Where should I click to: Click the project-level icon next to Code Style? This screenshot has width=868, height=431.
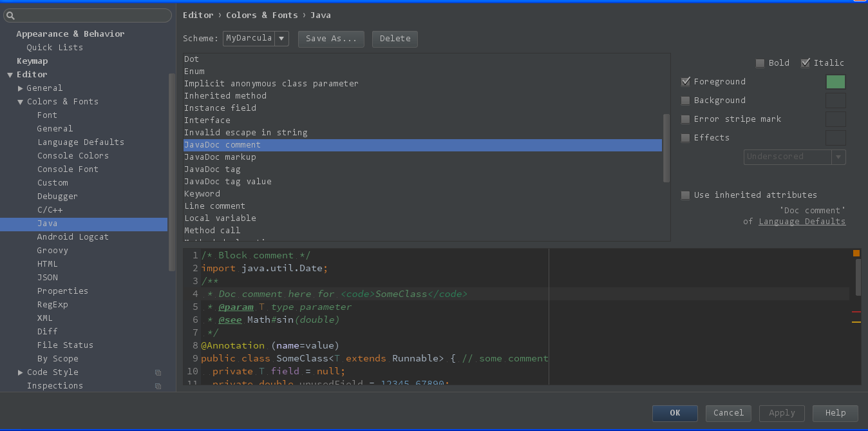[x=158, y=372]
